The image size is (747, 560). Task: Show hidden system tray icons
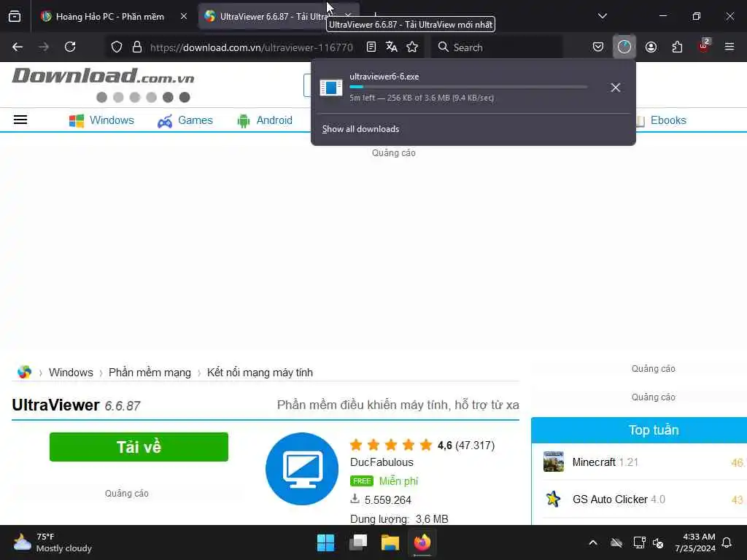(x=593, y=542)
